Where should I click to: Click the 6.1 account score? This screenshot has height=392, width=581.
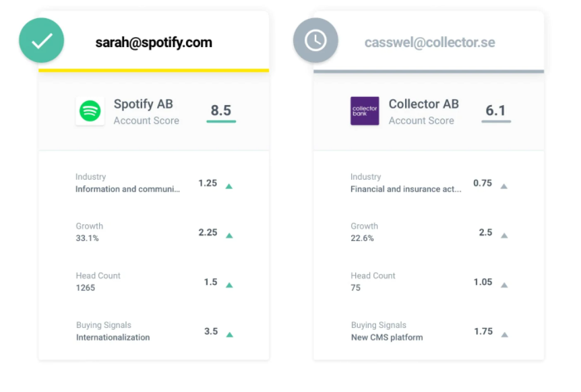[496, 110]
